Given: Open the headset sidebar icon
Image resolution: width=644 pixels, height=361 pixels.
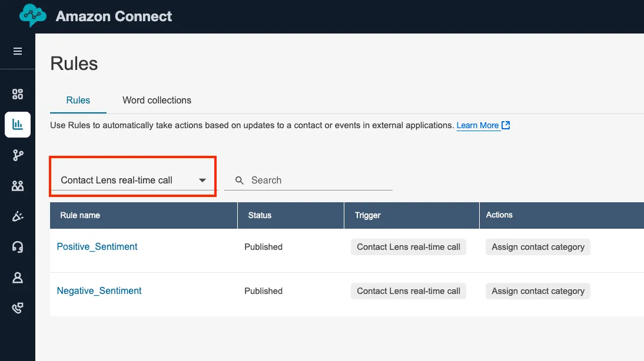Looking at the screenshot, I should tap(18, 247).
